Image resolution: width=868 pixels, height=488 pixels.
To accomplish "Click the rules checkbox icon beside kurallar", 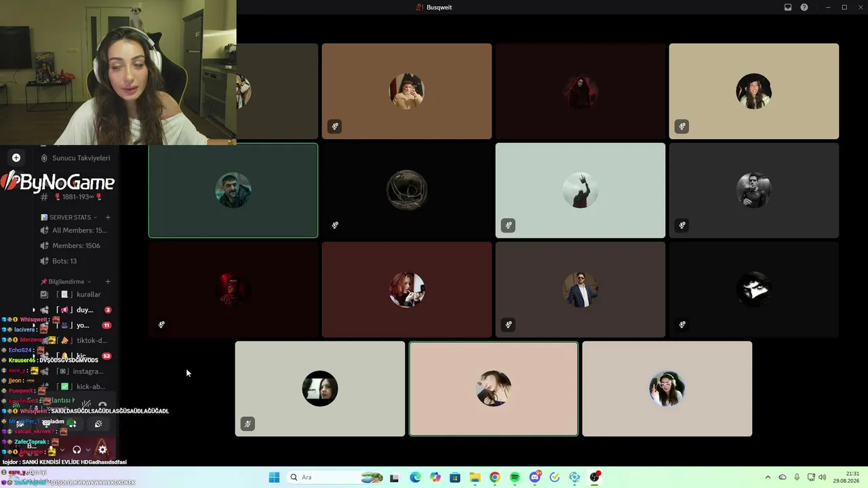I will pyautogui.click(x=44, y=295).
